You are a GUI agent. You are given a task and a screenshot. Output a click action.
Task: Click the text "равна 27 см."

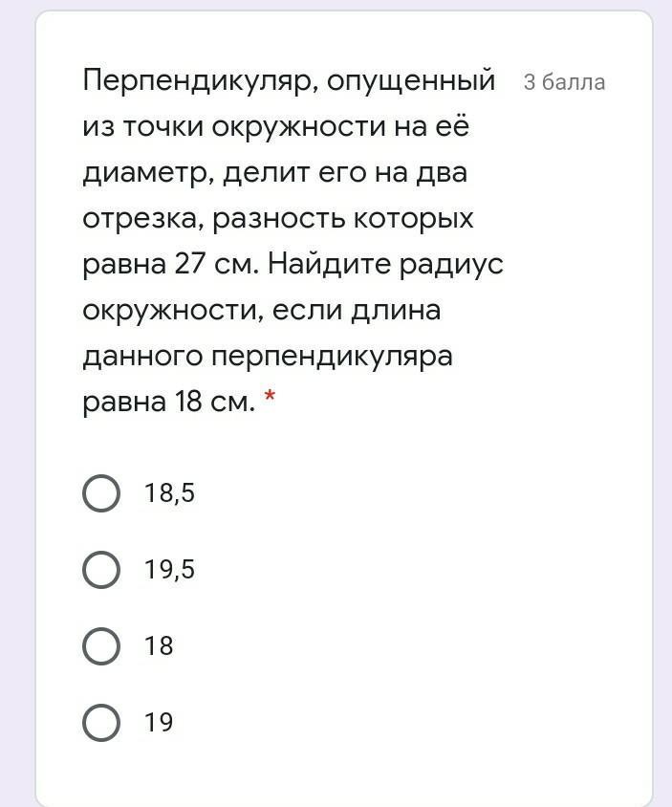170,265
